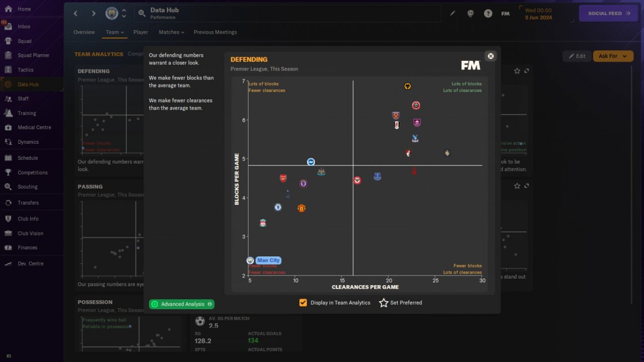
Task: Click the Brighton badge on the scatter plot
Action: coord(311,162)
